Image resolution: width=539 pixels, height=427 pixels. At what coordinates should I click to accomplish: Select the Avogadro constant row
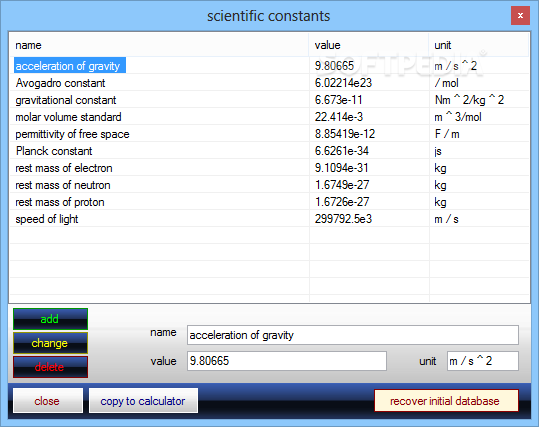coord(270,83)
